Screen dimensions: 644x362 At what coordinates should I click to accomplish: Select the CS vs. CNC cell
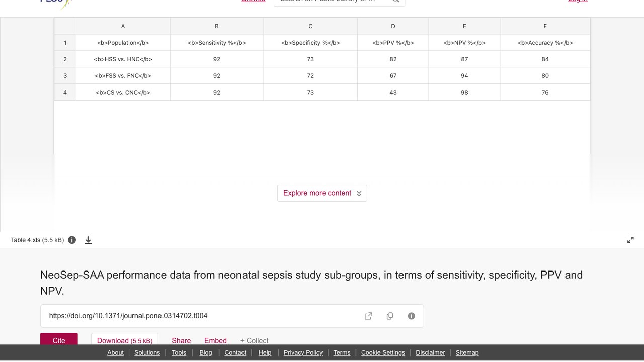123,93
